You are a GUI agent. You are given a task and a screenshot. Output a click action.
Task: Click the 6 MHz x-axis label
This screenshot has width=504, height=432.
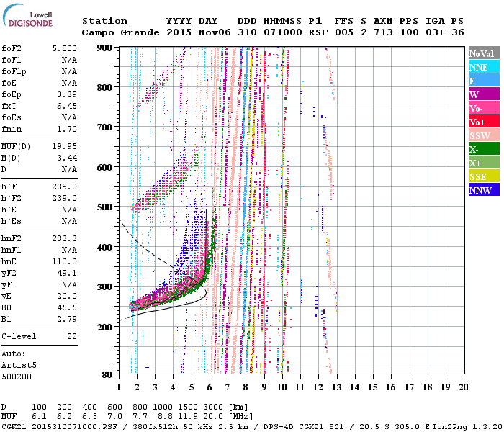(x=210, y=387)
